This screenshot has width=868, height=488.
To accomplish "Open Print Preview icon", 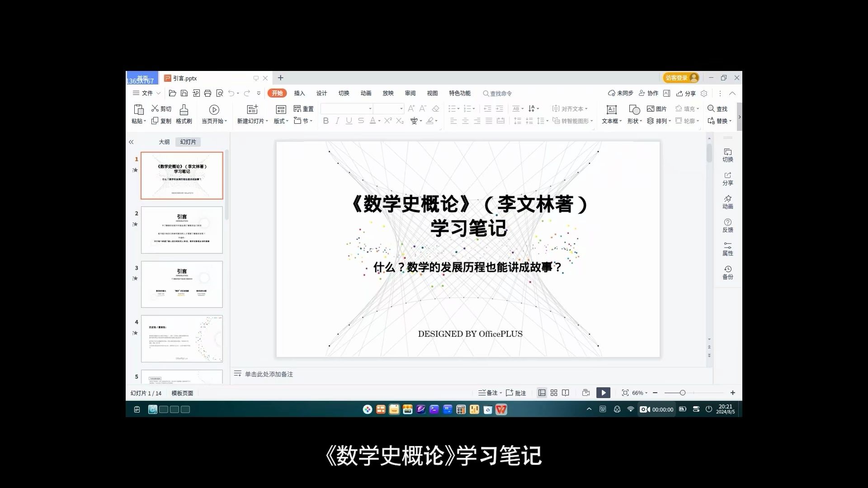I will (220, 94).
